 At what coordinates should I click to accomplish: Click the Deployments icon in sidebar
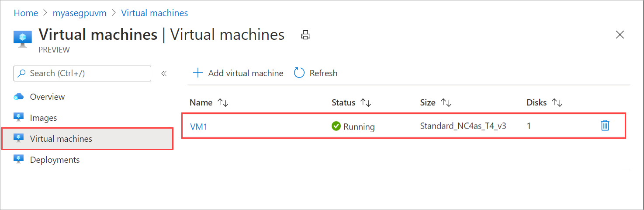(x=18, y=160)
